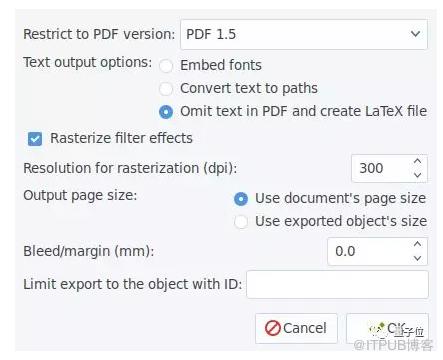Decrease bleed/margin with the down arrow

coord(417,258)
